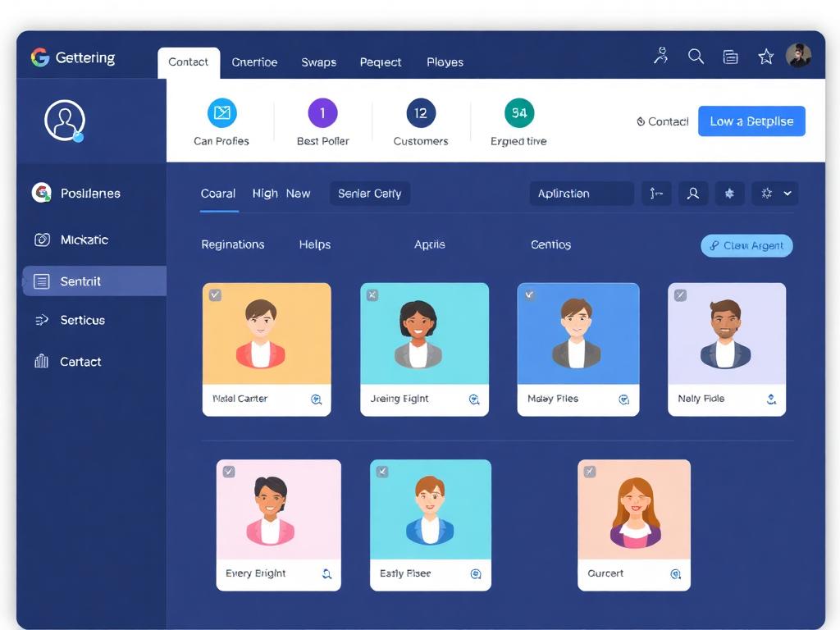The height and width of the screenshot is (630, 840).
Task: Toggle checkbox on Jreing Eiglnt card
Action: click(x=372, y=294)
